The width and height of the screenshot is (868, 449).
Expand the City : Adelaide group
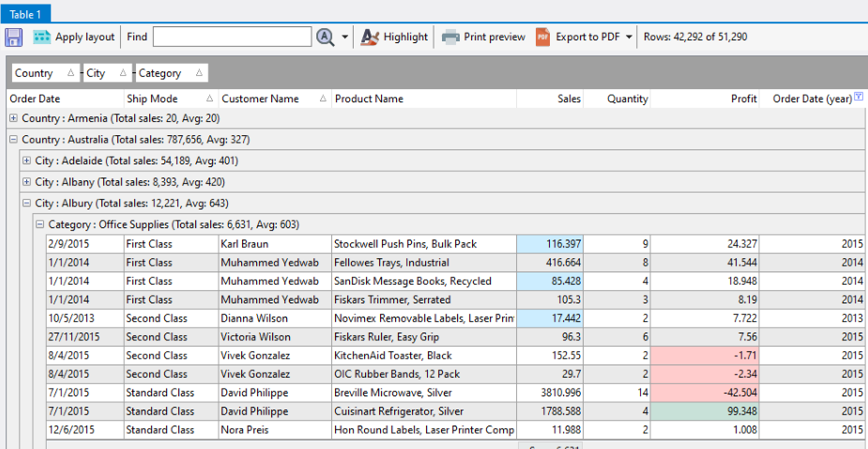[26, 161]
